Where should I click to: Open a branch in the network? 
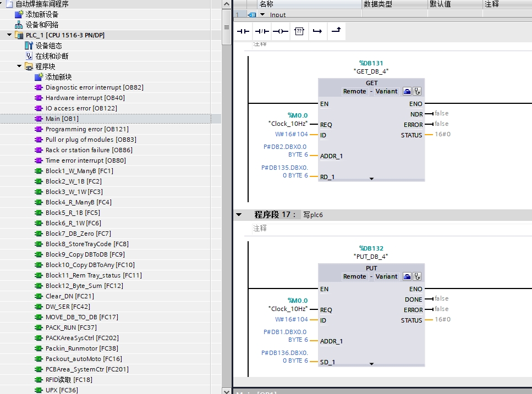tap(317, 31)
